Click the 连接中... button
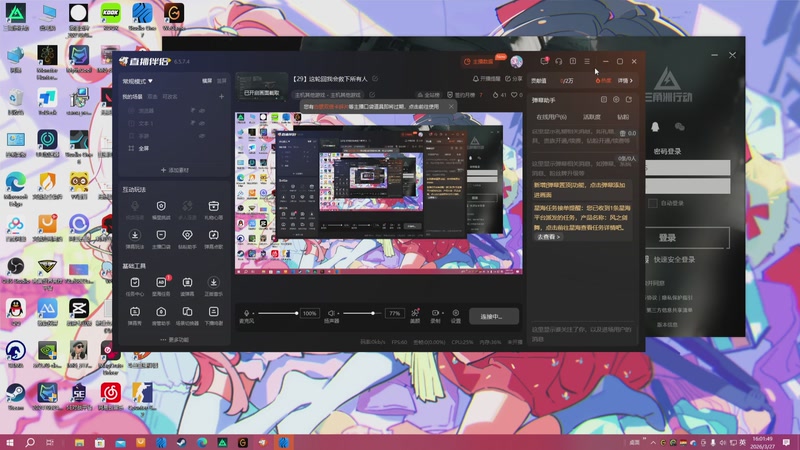800x450 pixels. (494, 316)
